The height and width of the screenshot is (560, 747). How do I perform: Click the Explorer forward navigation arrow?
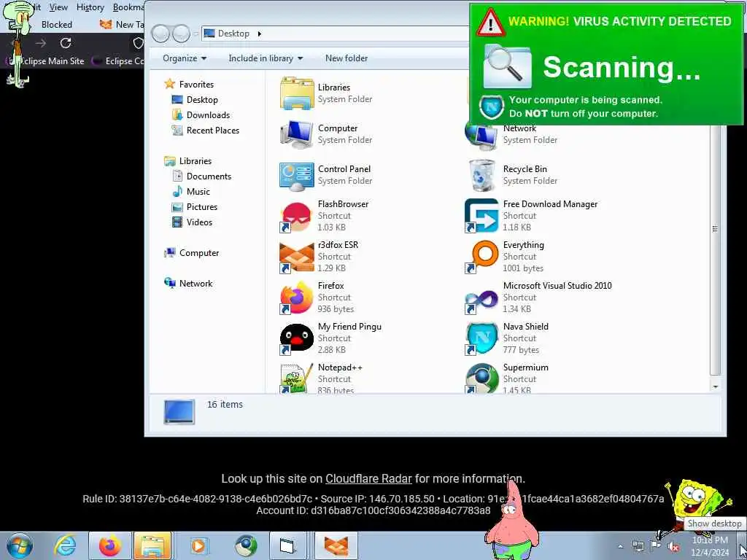coord(181,34)
